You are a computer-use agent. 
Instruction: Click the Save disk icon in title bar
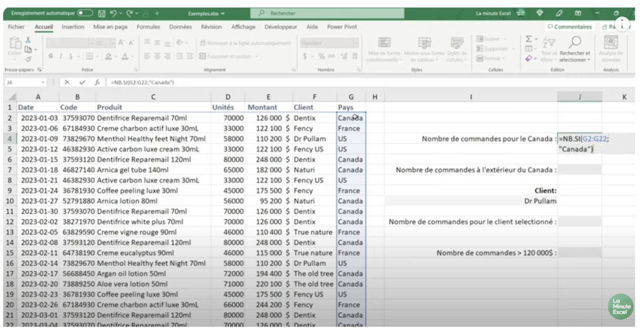pos(102,13)
